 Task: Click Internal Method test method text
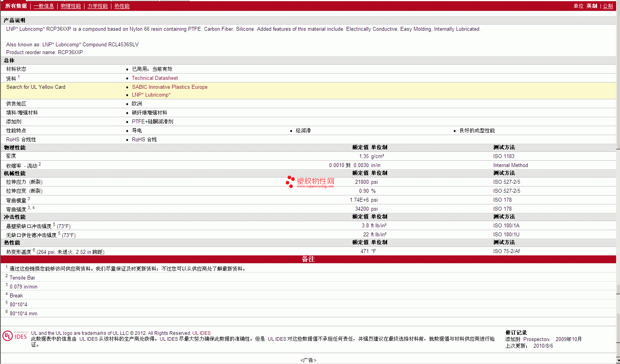(511, 165)
